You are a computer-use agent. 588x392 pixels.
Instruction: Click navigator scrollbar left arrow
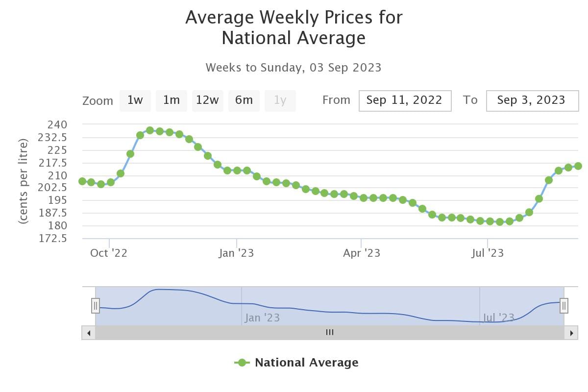coord(89,333)
